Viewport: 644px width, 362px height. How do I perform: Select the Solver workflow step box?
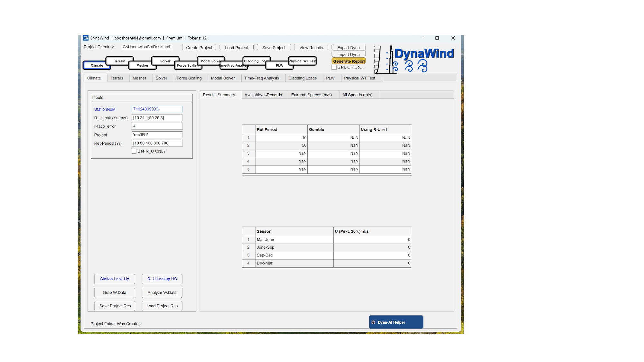[x=165, y=61]
